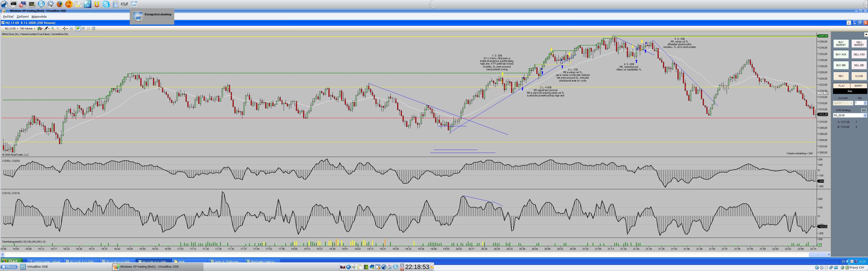This screenshot has height=271, width=868.
Task: Launch Firefox from the top panel
Action: pos(60,4)
